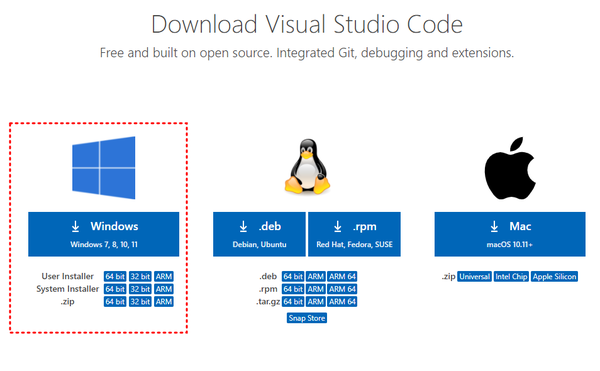Select User Installer 64 bit
Viewport: 600px width, 371px height.
115,276
